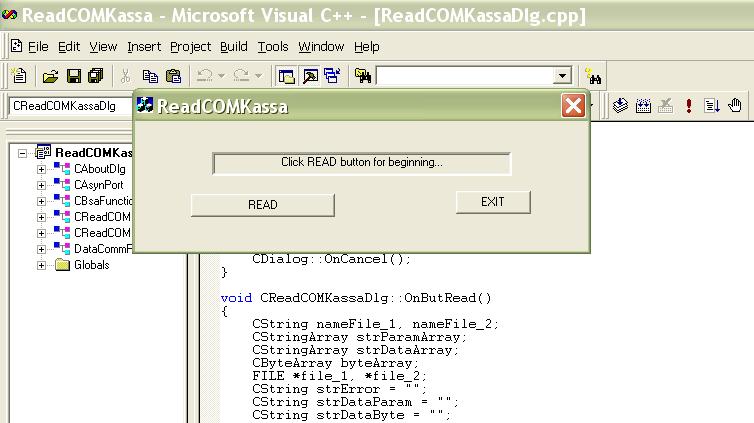Viewport: 754px width, 423px height.
Task: Open the File menu
Action: pyautogui.click(x=38, y=47)
